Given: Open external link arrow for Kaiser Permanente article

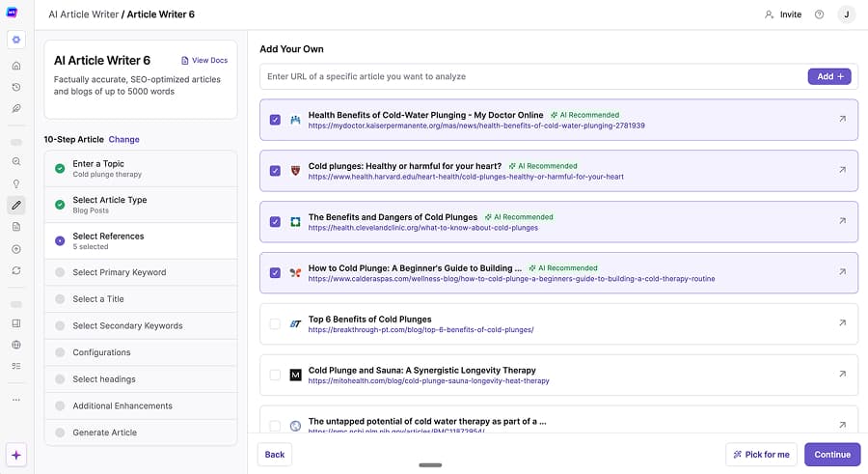Looking at the screenshot, I should tap(842, 119).
